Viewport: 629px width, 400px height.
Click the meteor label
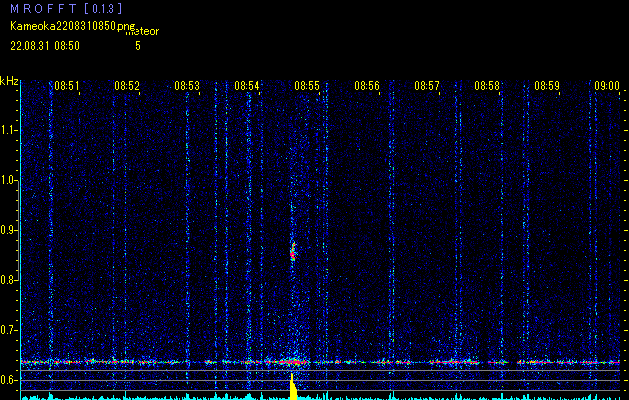[142, 31]
